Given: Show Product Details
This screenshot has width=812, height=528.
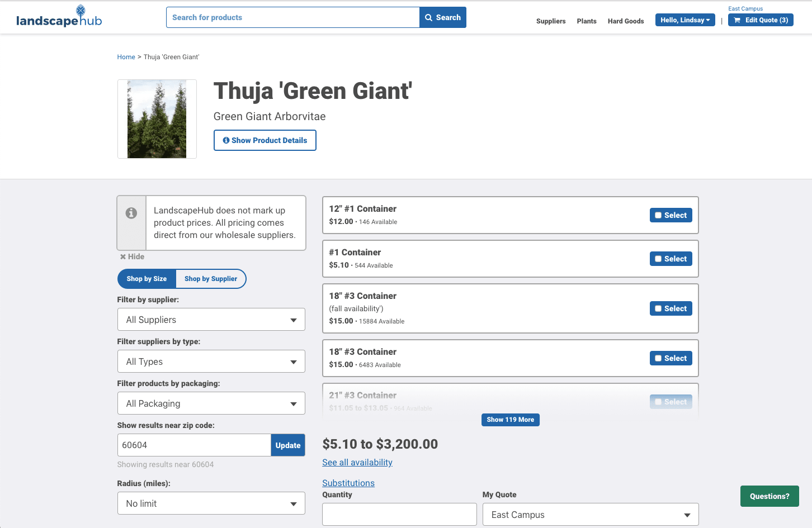Looking at the screenshot, I should (x=265, y=140).
